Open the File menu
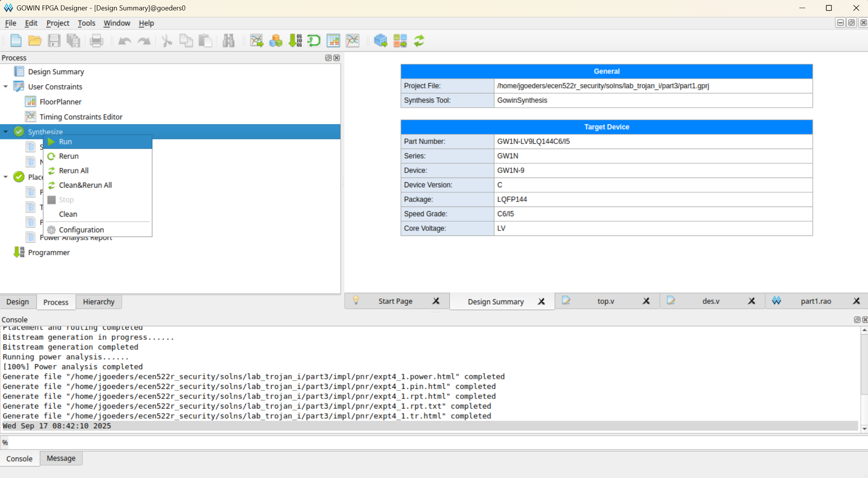The width and height of the screenshot is (868, 478). (10, 23)
